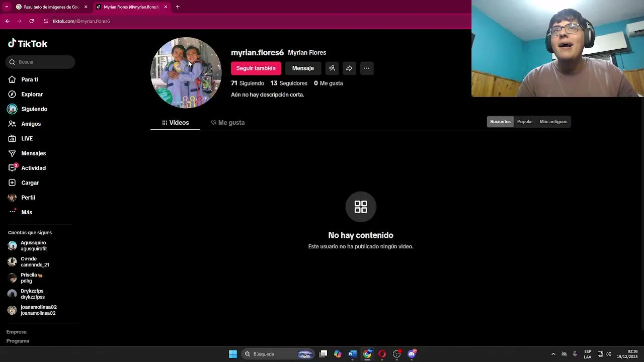Focus the Buscar search field
Viewport: 644px width, 362px height.
tap(40, 62)
